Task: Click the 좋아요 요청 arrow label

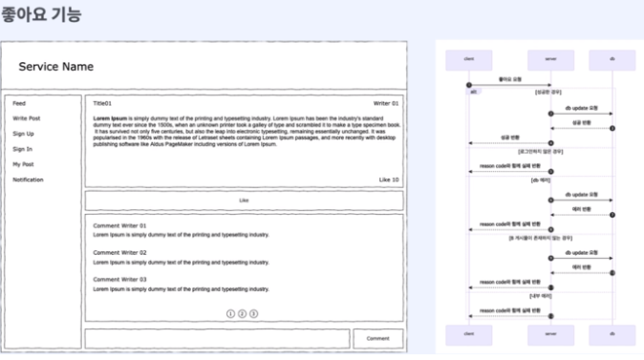Action: 509,79
